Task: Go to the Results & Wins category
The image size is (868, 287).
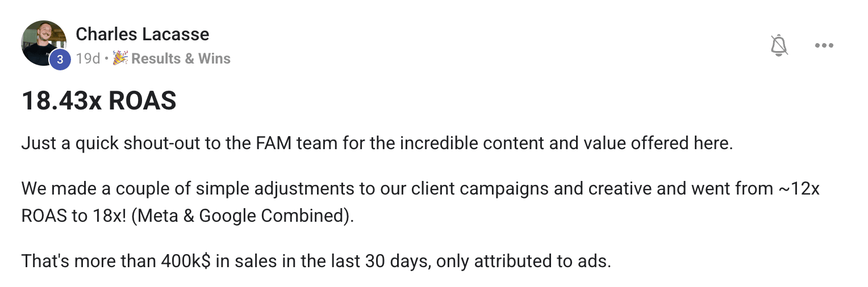Action: point(181,58)
